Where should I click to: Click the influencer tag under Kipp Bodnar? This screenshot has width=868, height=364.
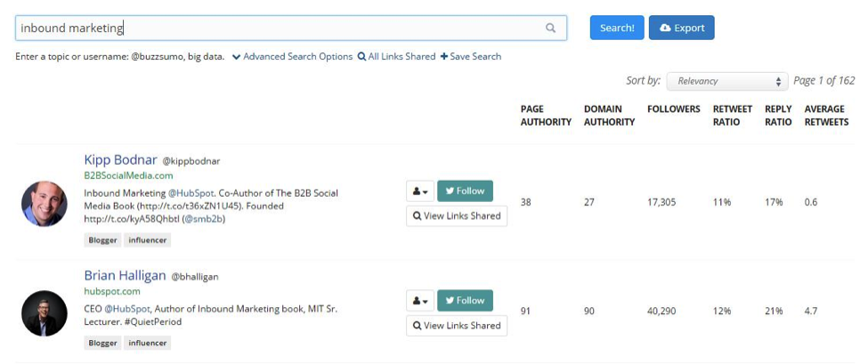(x=147, y=240)
